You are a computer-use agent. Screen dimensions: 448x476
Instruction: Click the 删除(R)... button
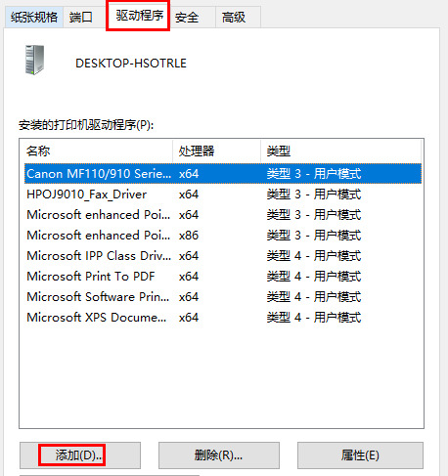tap(219, 455)
